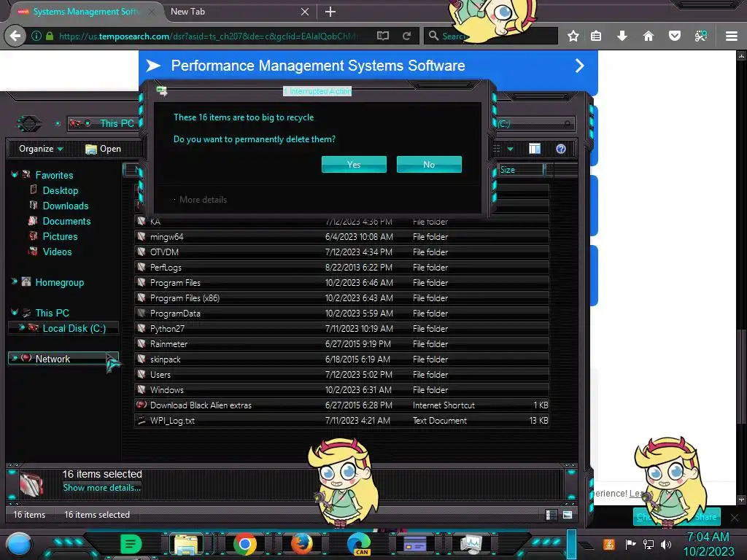Viewport: 747px width, 560px height.
Task: Select the Rainmeter folder row
Action: click(x=341, y=344)
